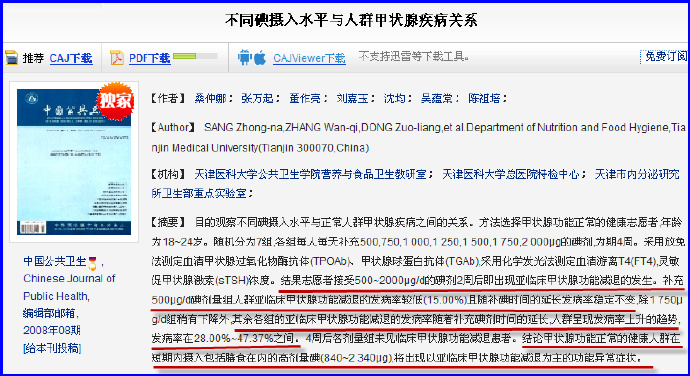Click the medal icon after 中国公共卫生
The height and width of the screenshot is (376, 690).
[92, 263]
